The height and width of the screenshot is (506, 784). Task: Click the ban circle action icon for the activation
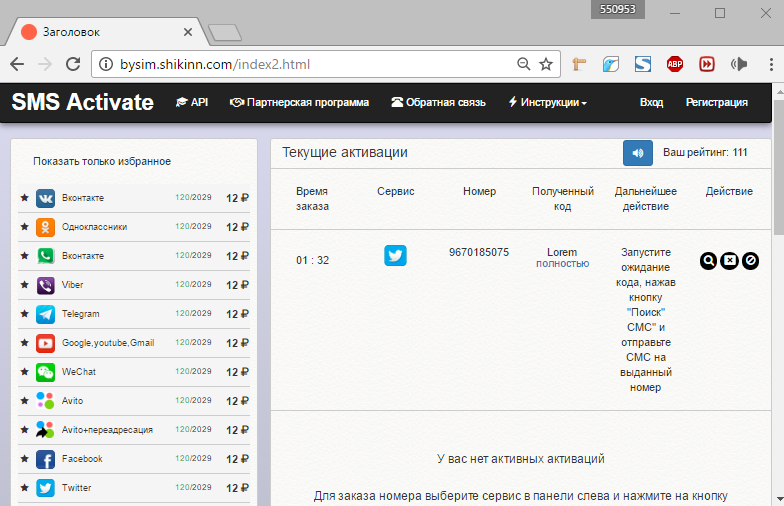pyautogui.click(x=750, y=260)
